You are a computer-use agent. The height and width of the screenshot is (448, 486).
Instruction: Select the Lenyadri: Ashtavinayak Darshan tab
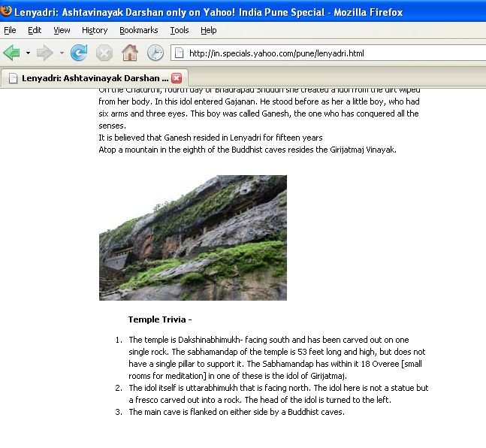point(94,78)
